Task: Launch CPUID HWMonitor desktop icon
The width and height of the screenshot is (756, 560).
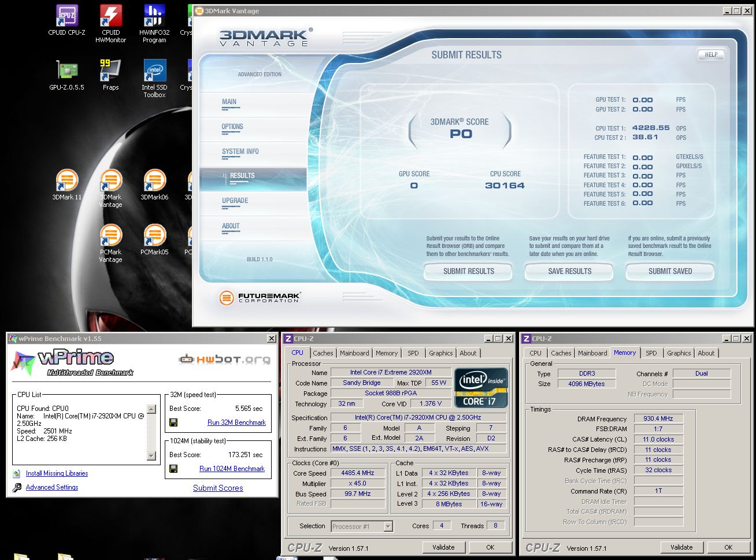Action: tap(110, 24)
